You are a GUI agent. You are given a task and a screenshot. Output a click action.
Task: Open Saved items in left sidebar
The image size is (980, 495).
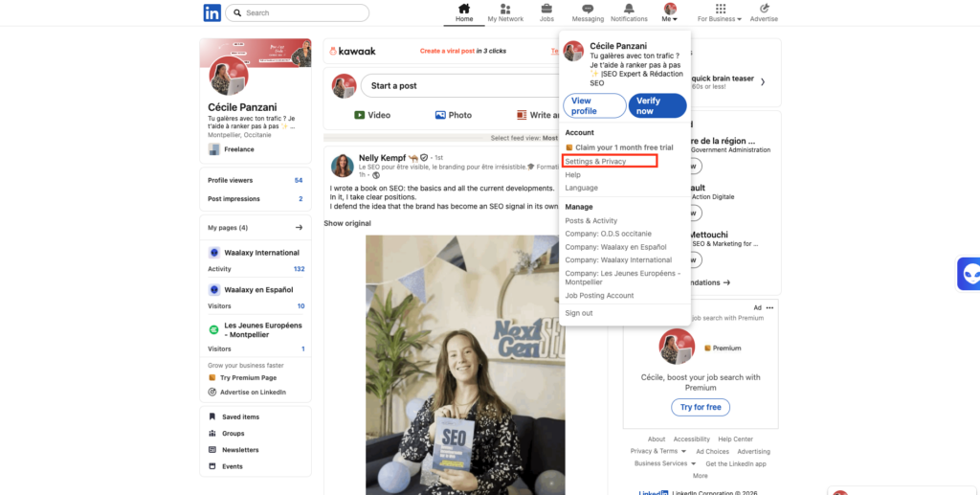(240, 417)
